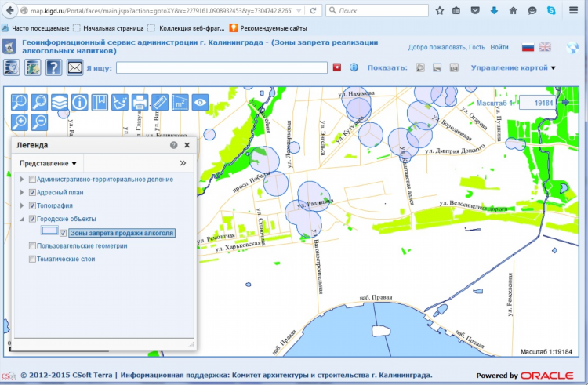Click the Масштаб scale value field

pos(539,103)
